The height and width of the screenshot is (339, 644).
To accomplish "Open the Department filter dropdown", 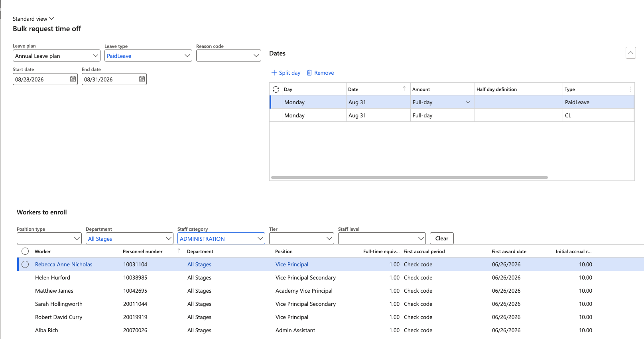I will [169, 239].
